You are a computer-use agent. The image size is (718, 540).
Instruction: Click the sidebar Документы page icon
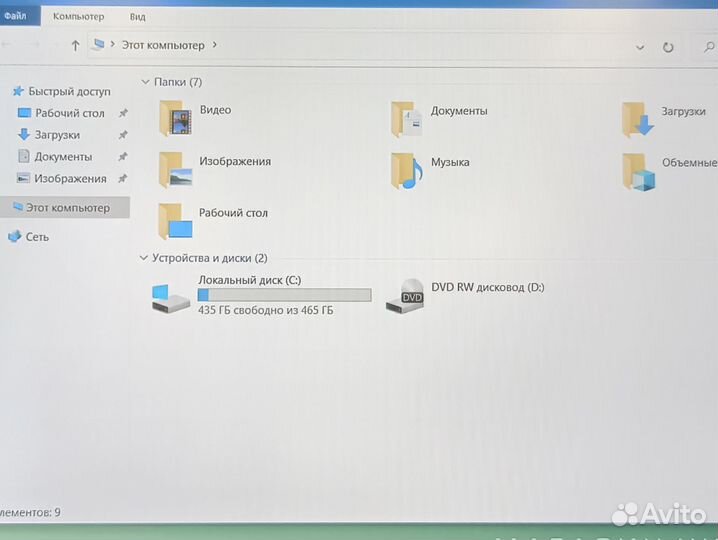click(x=23, y=156)
